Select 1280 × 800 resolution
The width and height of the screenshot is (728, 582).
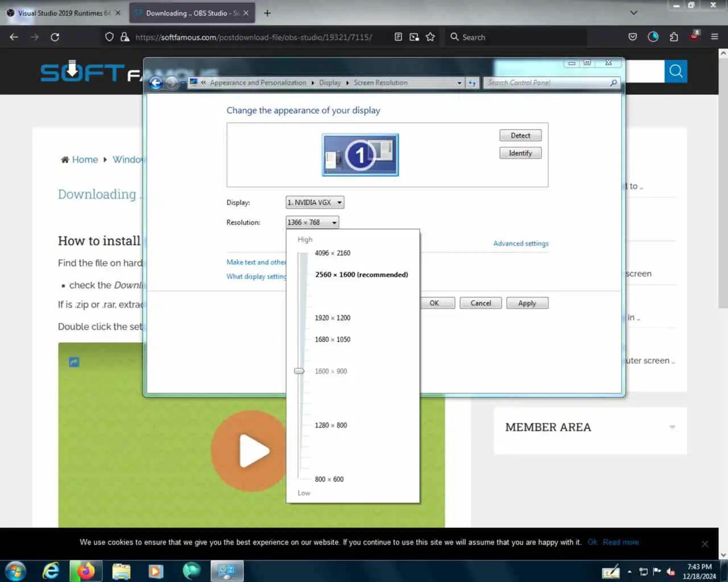(331, 425)
